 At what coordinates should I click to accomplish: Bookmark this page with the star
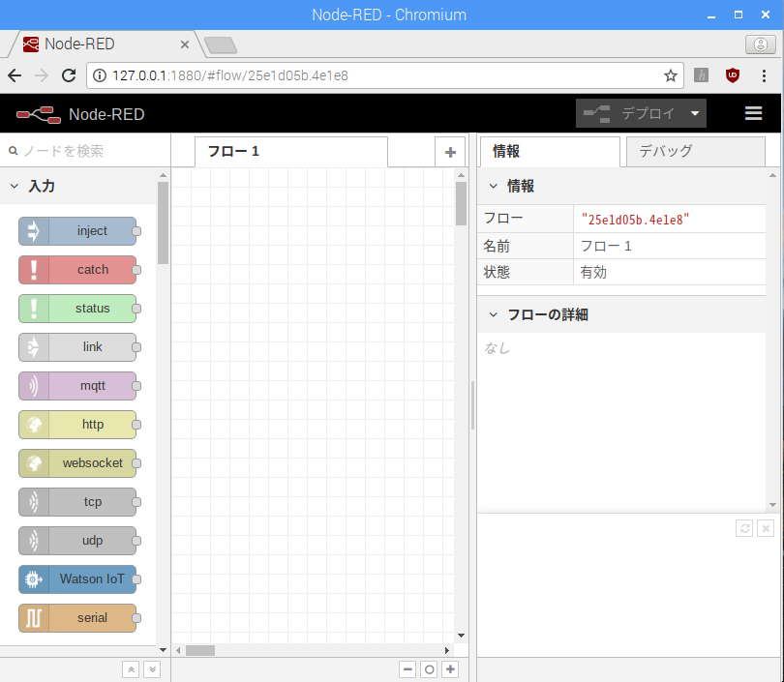671,75
